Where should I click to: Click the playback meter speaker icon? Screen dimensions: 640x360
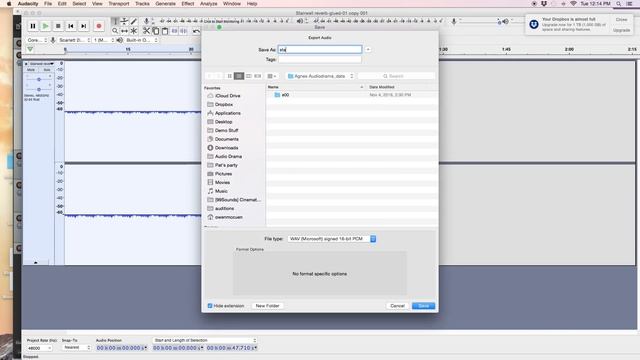click(x=300, y=21)
